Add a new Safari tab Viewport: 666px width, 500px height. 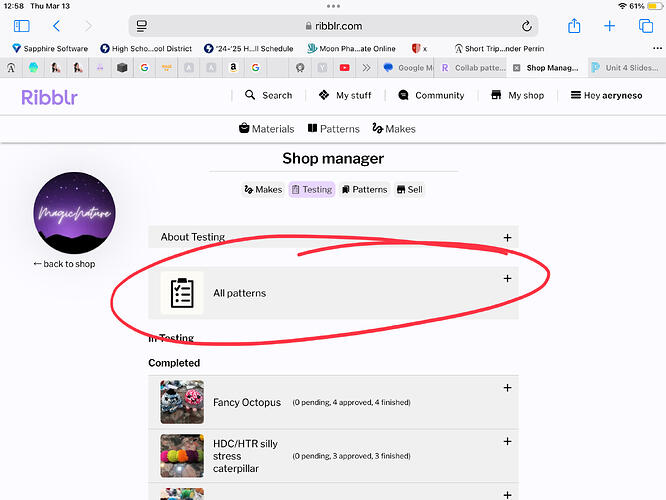[610, 26]
